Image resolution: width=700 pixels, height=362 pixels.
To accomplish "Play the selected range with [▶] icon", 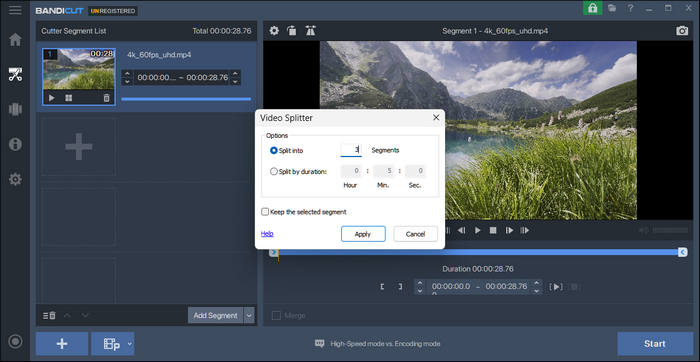I will pyautogui.click(x=556, y=287).
